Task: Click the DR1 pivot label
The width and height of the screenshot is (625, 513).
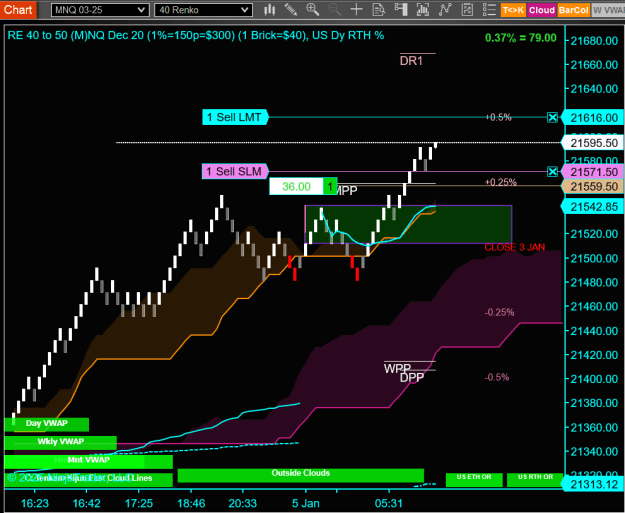Action: [411, 61]
